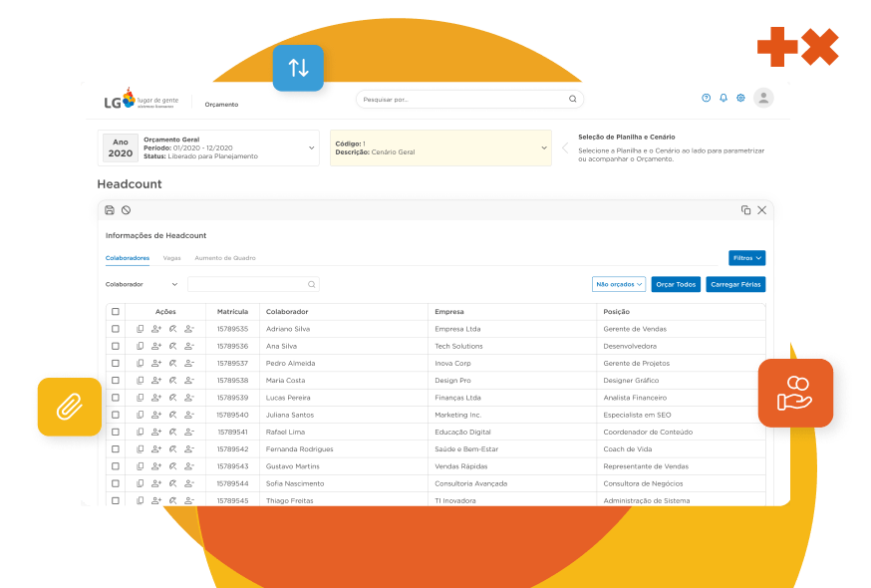Image resolution: width=871 pixels, height=588 pixels.
Task: Click remove-person icon in Ana Silva row
Action: (188, 346)
